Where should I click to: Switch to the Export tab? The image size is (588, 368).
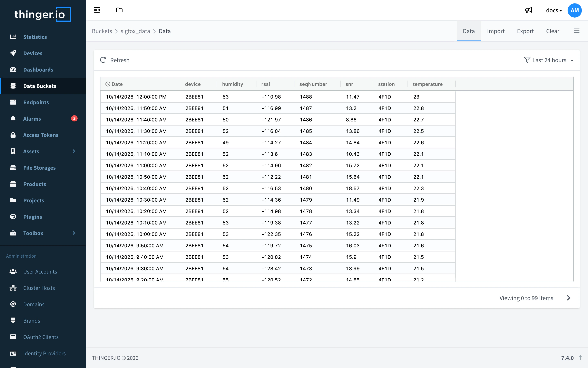point(525,31)
